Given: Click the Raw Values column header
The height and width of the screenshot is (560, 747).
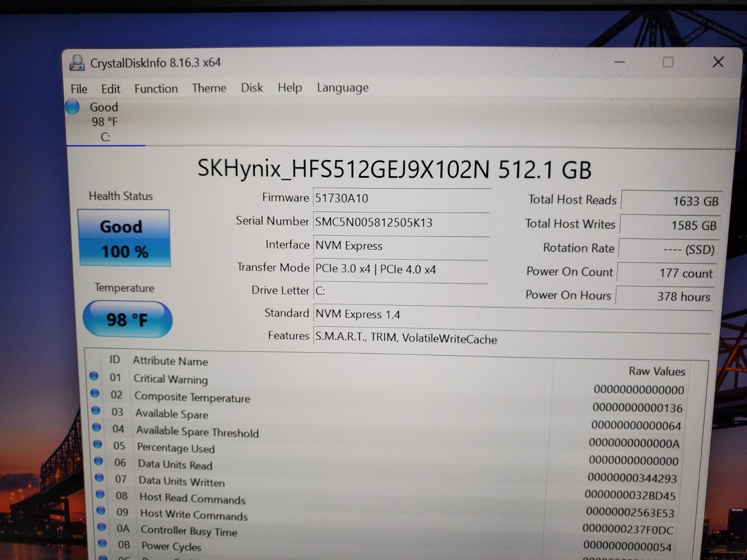Looking at the screenshot, I should pyautogui.click(x=657, y=371).
